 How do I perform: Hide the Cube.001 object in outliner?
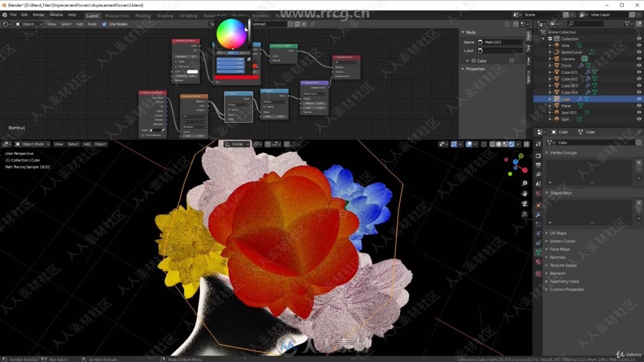point(639,72)
